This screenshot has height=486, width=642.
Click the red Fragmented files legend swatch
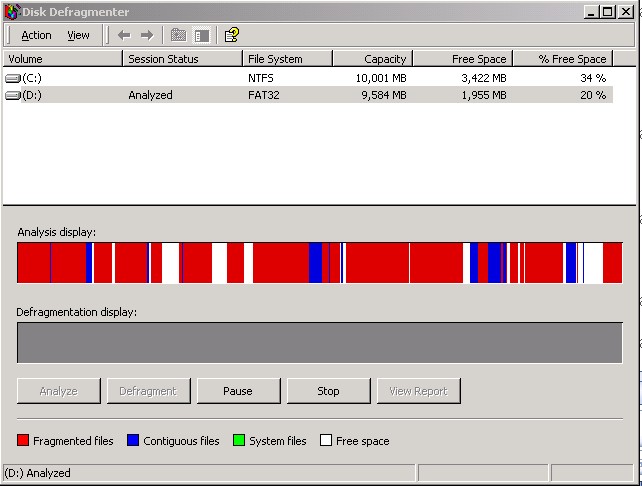point(23,440)
